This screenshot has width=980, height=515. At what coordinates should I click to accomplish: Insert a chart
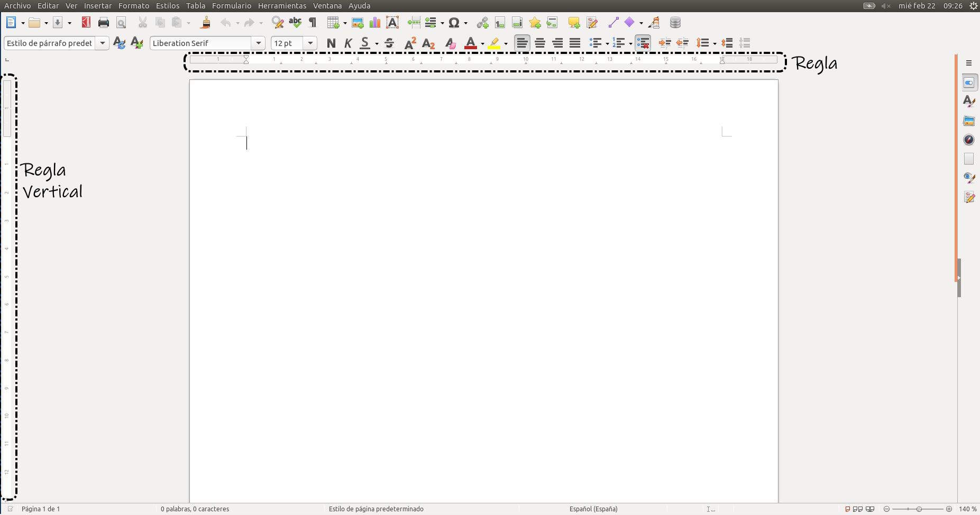pyautogui.click(x=375, y=23)
